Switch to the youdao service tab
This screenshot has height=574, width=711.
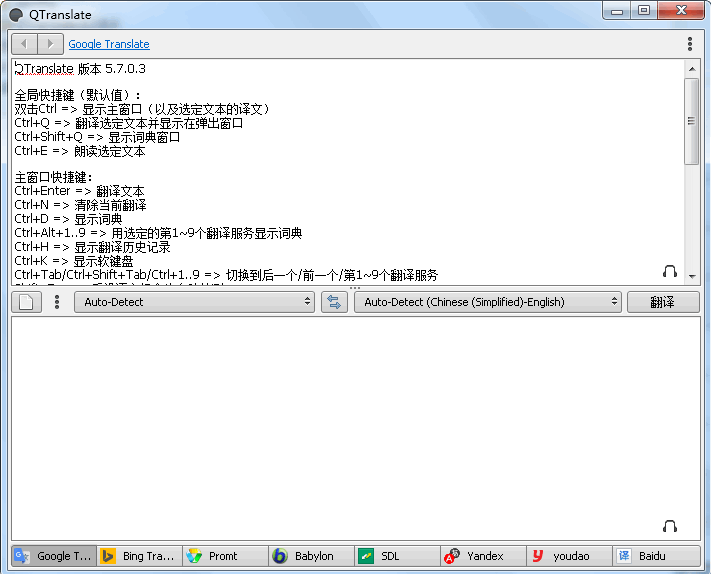point(569,556)
